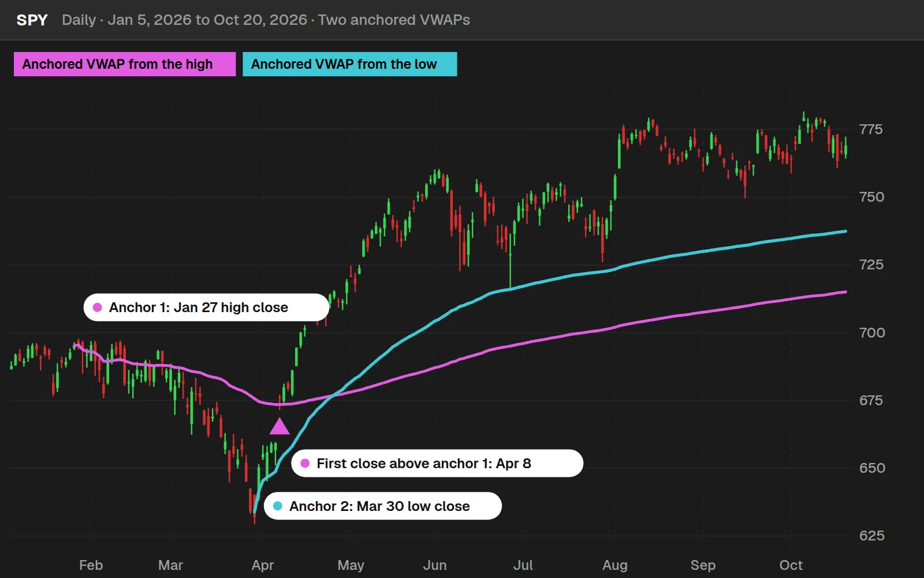Screen dimensions: 924x578
Task: Click the Jun label on the time axis
Action: click(435, 565)
